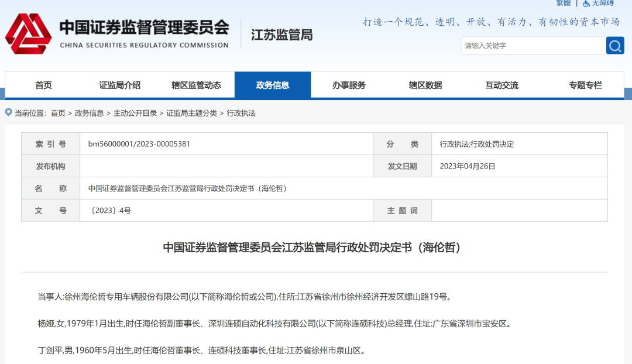Click index number bm56000001/2023-00005381
This screenshot has width=632, height=364.
pyautogui.click(x=139, y=144)
